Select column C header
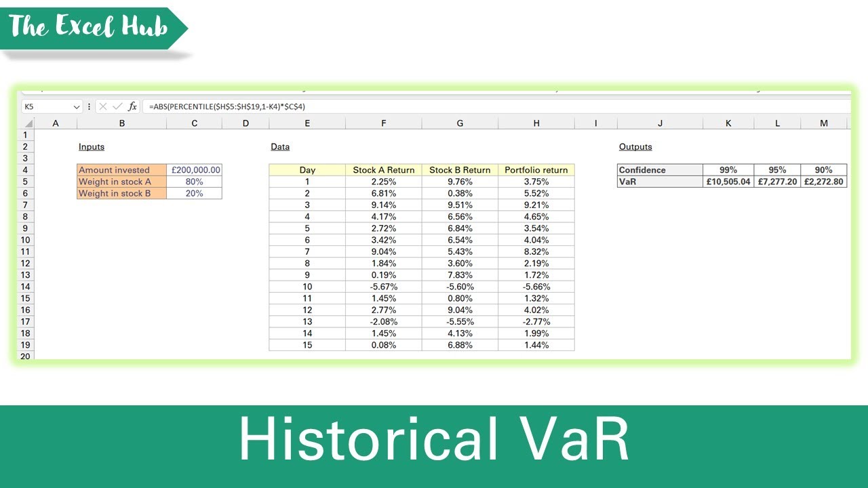The height and width of the screenshot is (488, 868). tap(195, 123)
